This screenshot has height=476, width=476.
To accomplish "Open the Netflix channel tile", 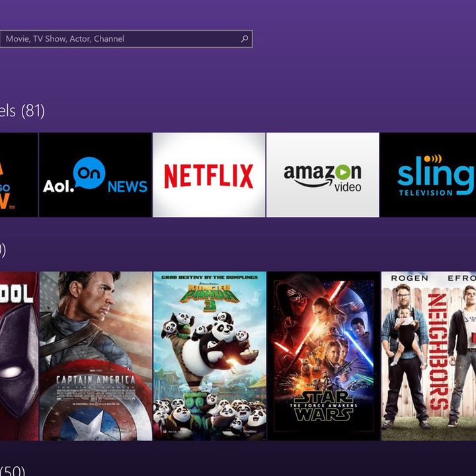I will coord(209,175).
